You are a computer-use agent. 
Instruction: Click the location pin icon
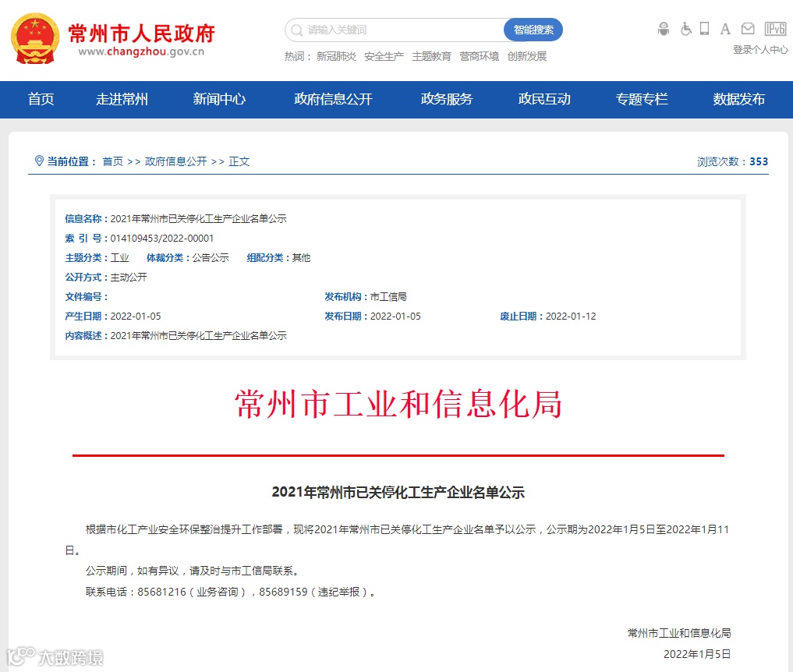coord(39,161)
